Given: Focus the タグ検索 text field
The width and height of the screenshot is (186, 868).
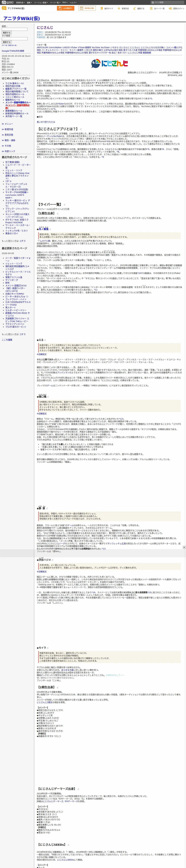Looking at the screenshot, I should click(14, 38).
